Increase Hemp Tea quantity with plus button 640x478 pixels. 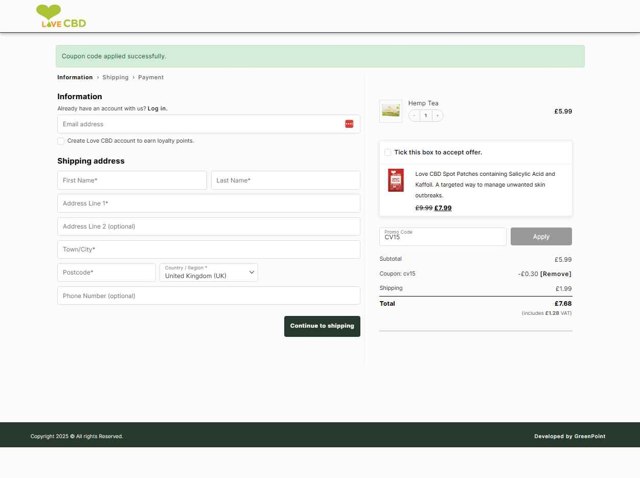pyautogui.click(x=438, y=116)
